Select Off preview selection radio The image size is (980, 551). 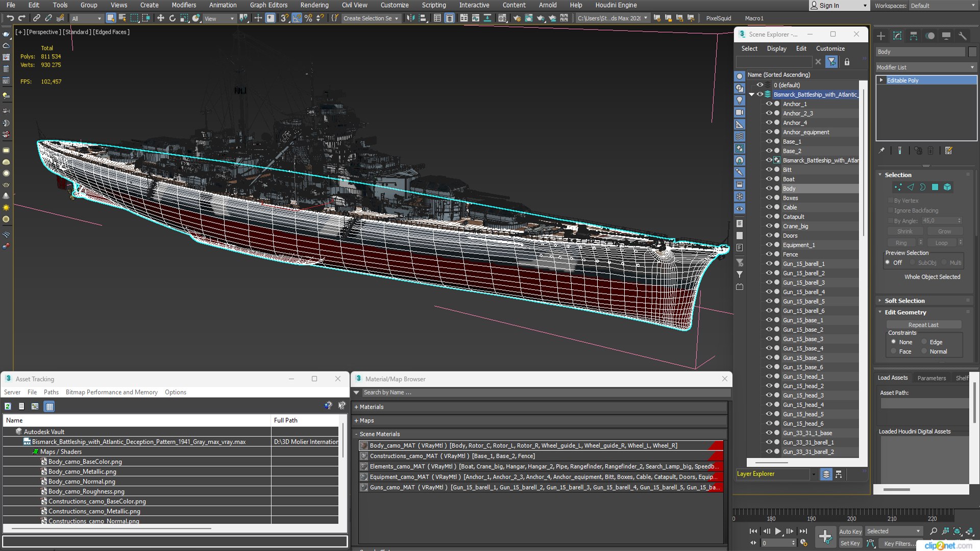(888, 263)
